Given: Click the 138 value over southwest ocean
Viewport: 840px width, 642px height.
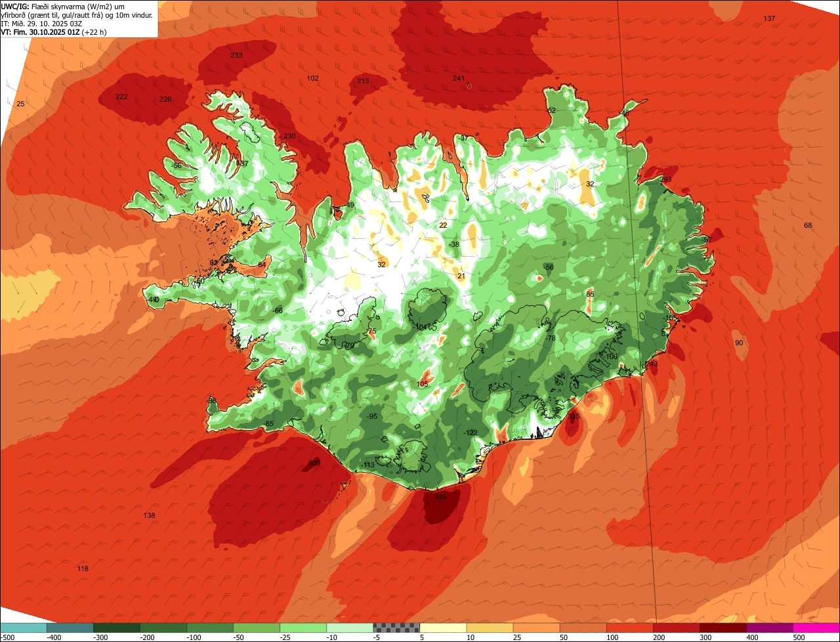Looking at the screenshot, I should [x=149, y=515].
